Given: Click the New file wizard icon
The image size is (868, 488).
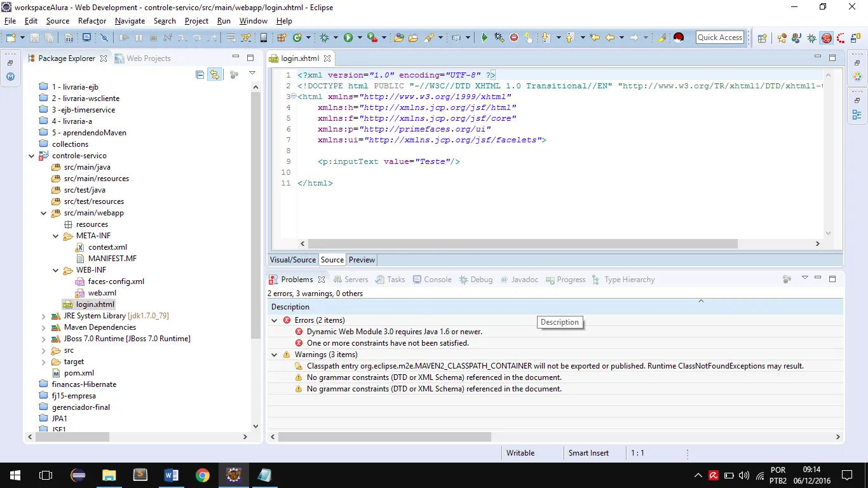Looking at the screenshot, I should tap(11, 38).
